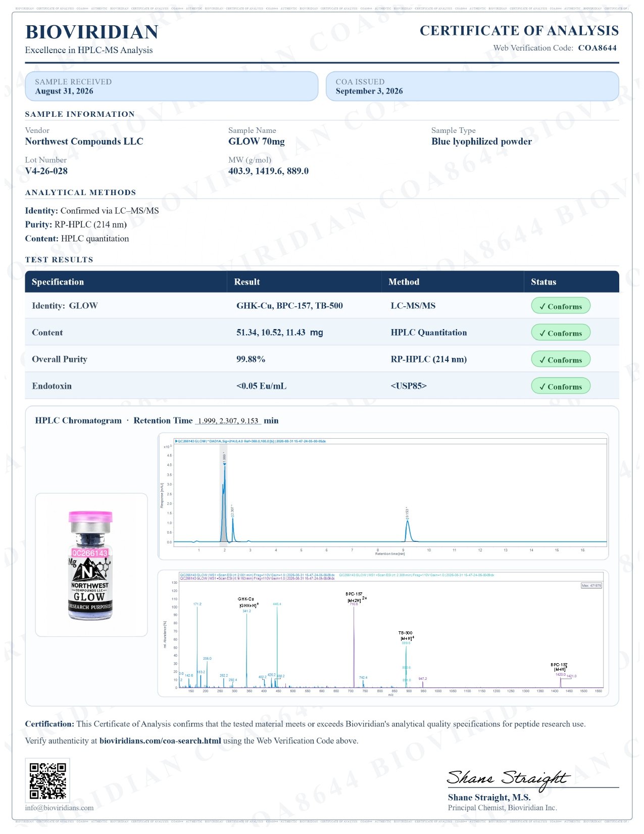Viewport: 644px width, 834px height.
Task: Click the Sample Received date box
Action: tap(172, 86)
